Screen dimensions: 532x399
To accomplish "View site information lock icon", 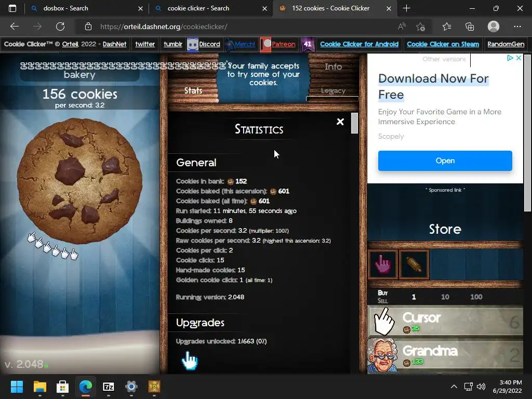I will click(x=88, y=26).
